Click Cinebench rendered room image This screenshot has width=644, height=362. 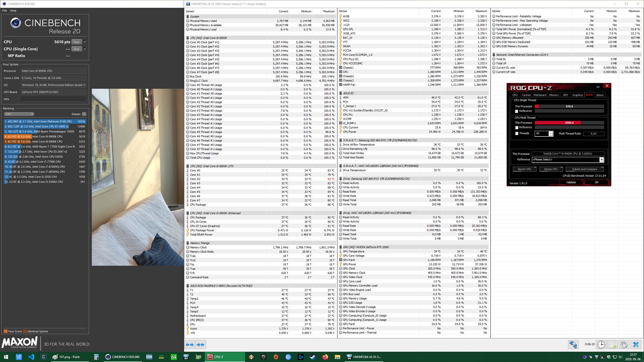(138, 177)
